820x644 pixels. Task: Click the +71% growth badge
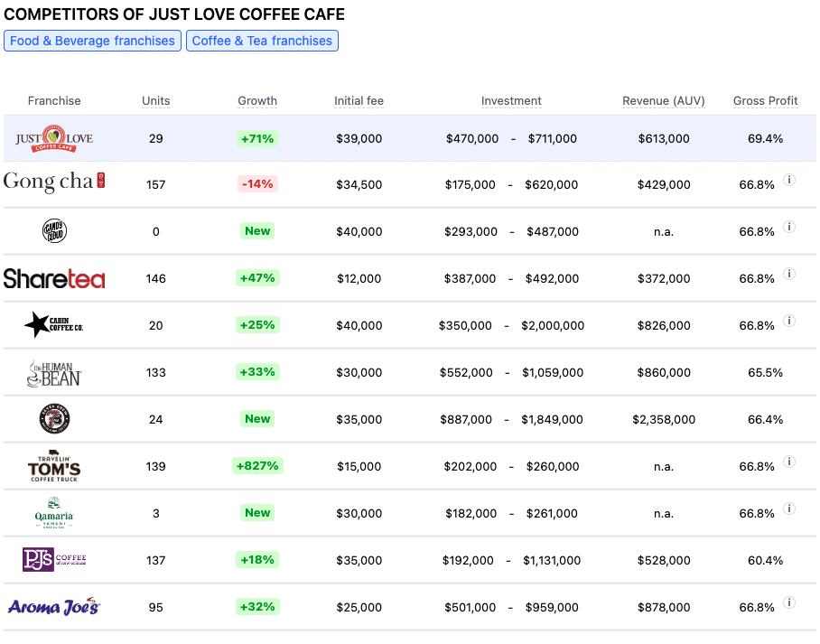coord(257,138)
